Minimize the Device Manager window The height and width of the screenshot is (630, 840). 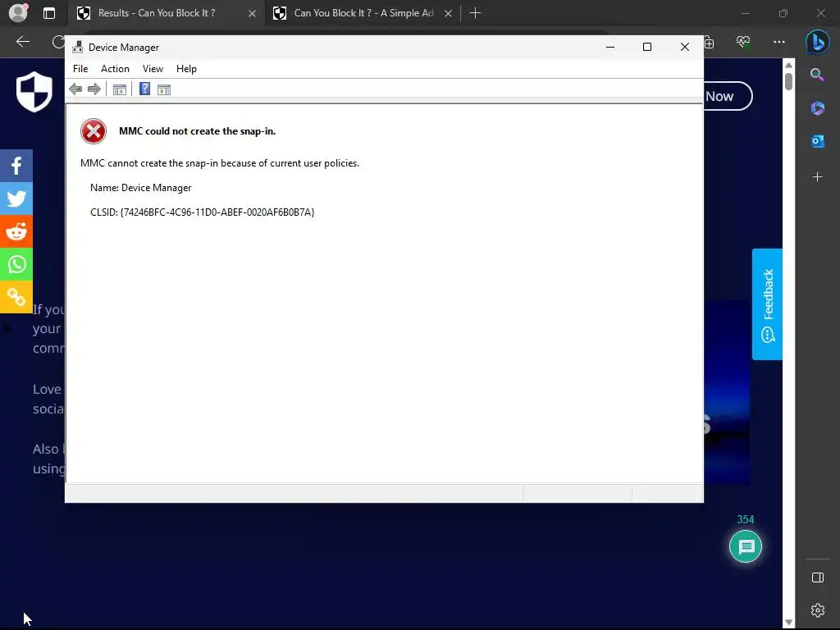click(x=610, y=47)
